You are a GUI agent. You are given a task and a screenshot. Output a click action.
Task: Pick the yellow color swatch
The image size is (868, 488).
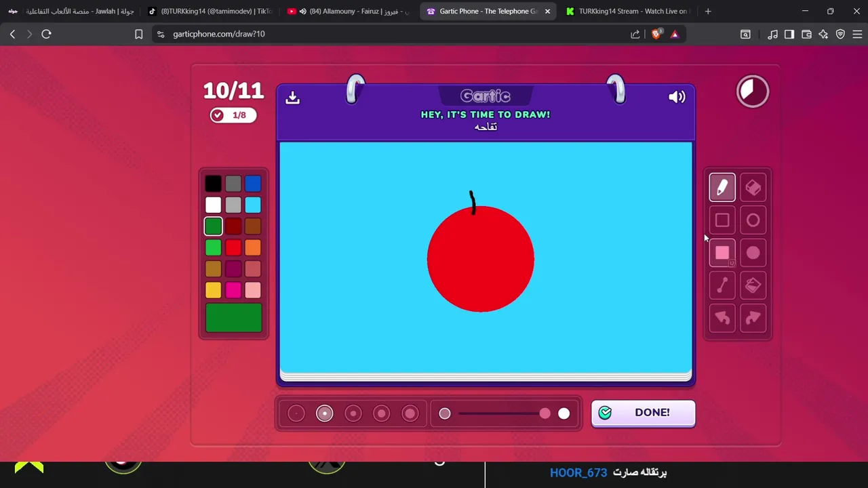tap(213, 290)
